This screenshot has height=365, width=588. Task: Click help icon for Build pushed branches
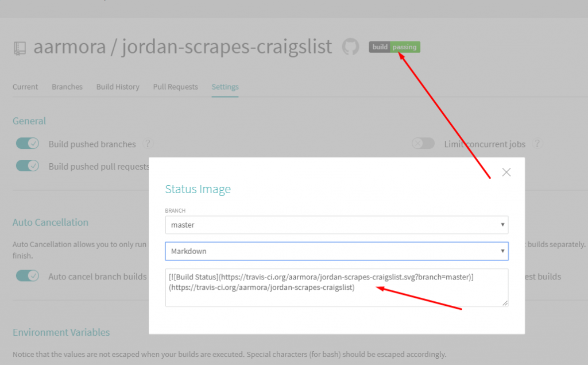pos(148,144)
